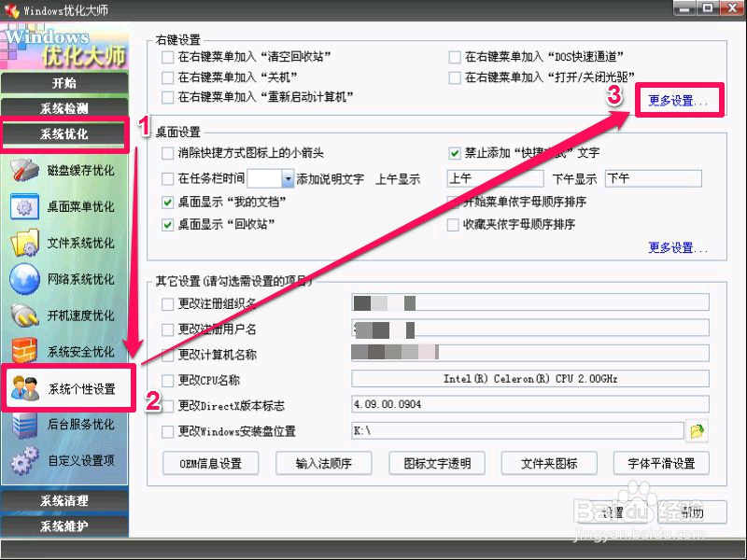
Task: Click the custom settings gears icon
Action: [x=24, y=460]
